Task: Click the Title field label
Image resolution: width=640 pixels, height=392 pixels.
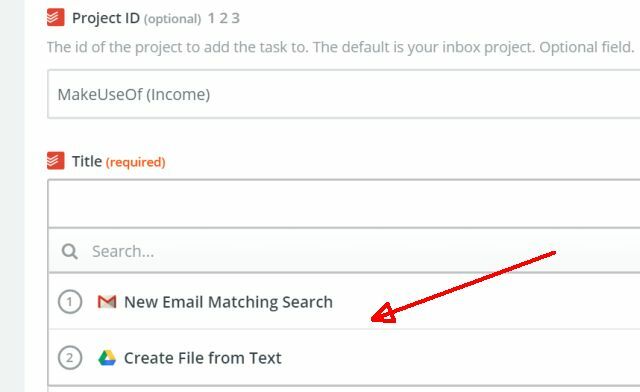Action: tap(87, 161)
